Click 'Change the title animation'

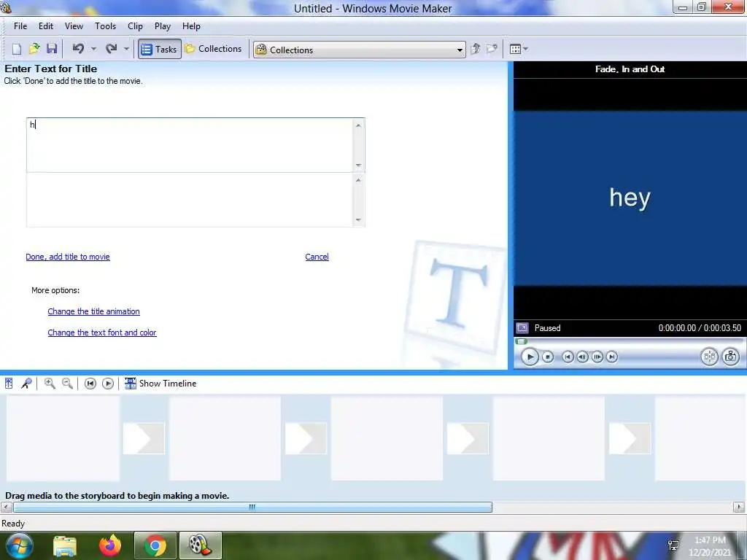(94, 311)
